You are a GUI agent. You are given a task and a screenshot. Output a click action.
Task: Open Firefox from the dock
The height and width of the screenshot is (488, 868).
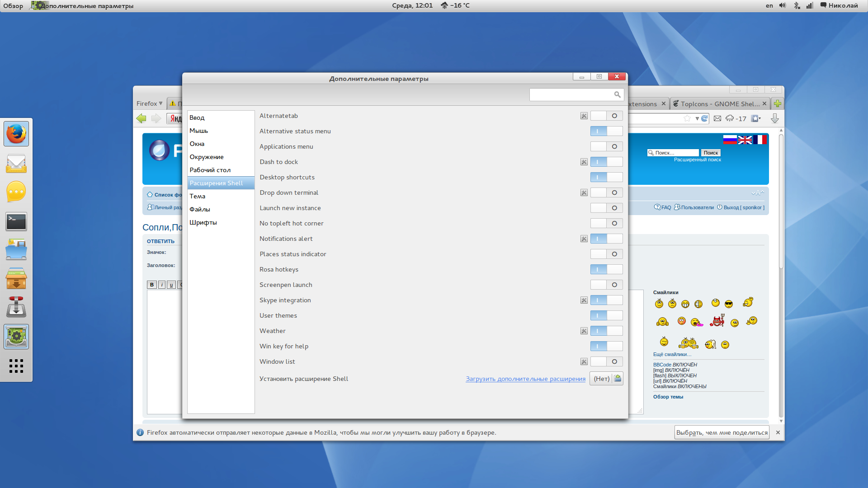pos(16,134)
